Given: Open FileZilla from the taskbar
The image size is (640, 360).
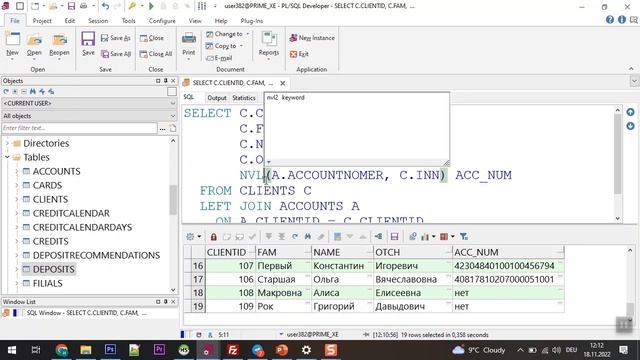Looking at the screenshot, I should [233, 350].
